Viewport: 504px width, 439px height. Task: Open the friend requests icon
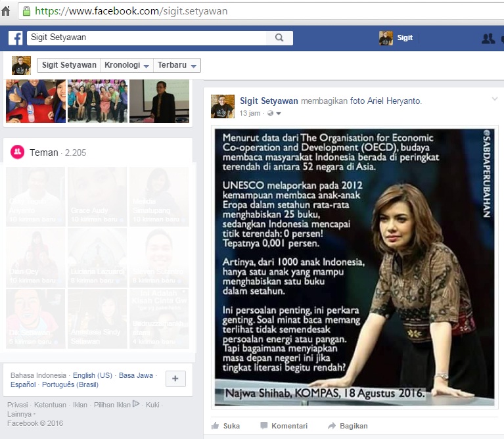488,39
